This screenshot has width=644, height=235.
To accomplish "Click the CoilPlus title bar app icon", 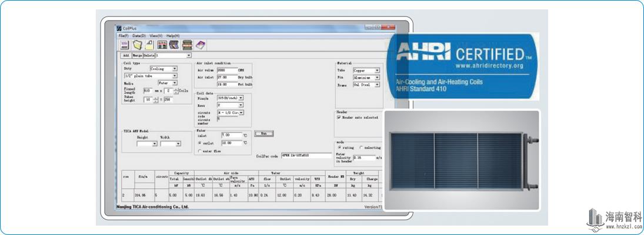I will tap(119, 28).
